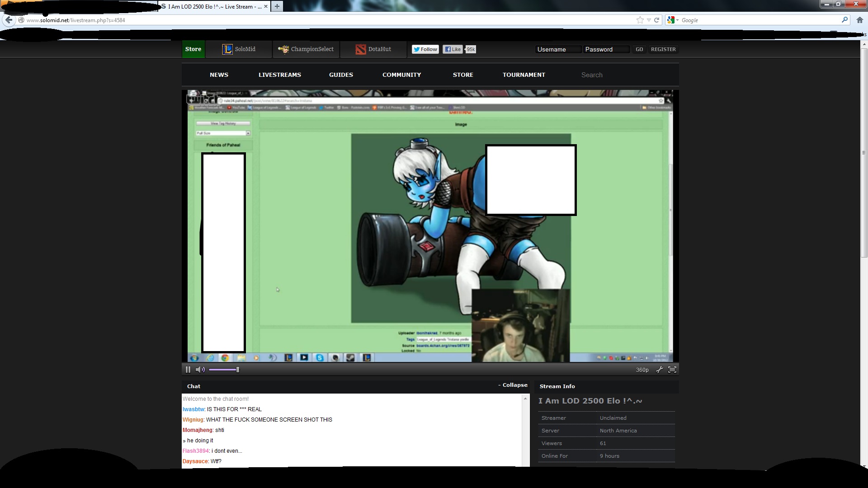Image resolution: width=868 pixels, height=488 pixels.
Task: Open the browser home page
Action: [x=859, y=20]
